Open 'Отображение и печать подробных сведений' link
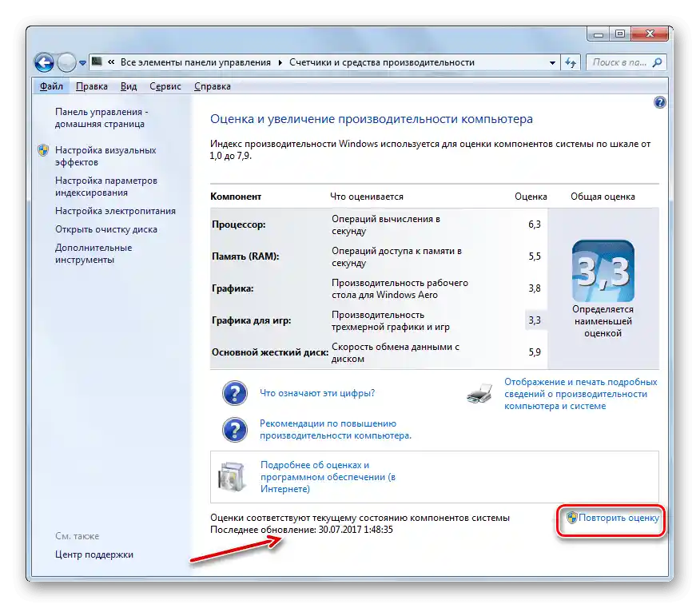This screenshot has width=700, height=608. [x=581, y=394]
